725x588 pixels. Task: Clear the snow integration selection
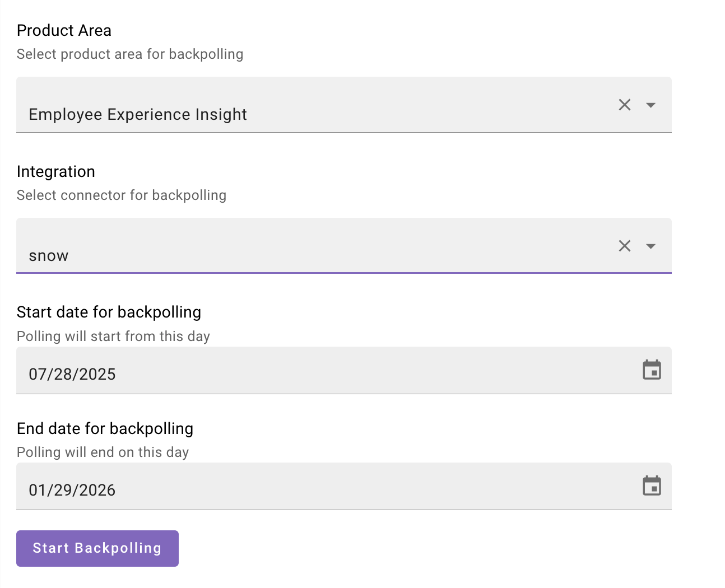[624, 246]
